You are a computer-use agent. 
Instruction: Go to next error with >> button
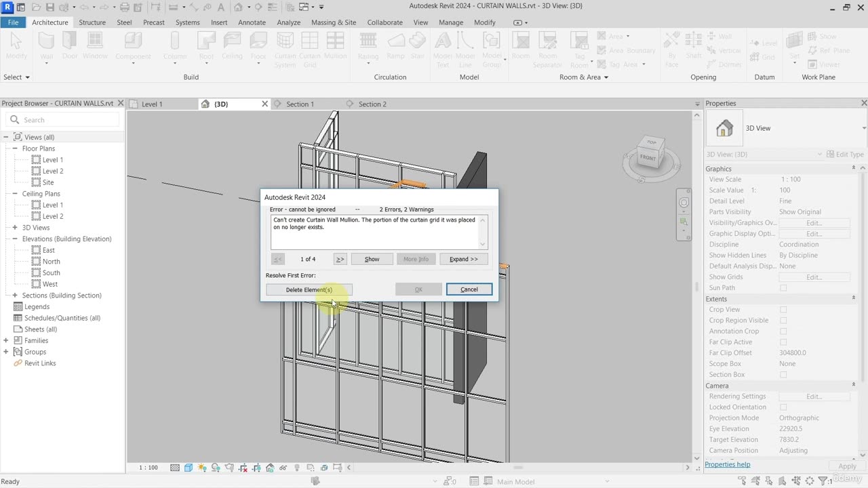click(x=340, y=259)
